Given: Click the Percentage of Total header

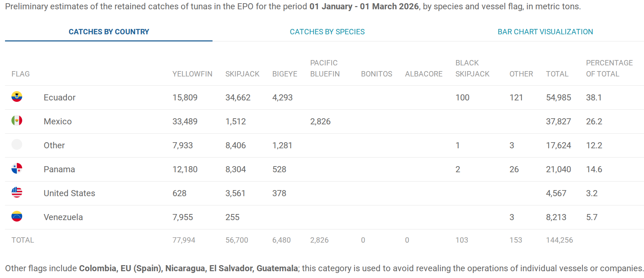Looking at the screenshot, I should [609, 68].
